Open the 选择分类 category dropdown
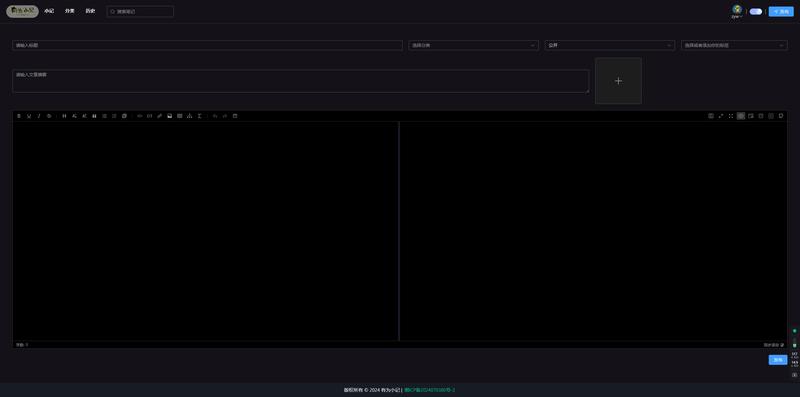Image resolution: width=800 pixels, height=397 pixels. coord(473,45)
